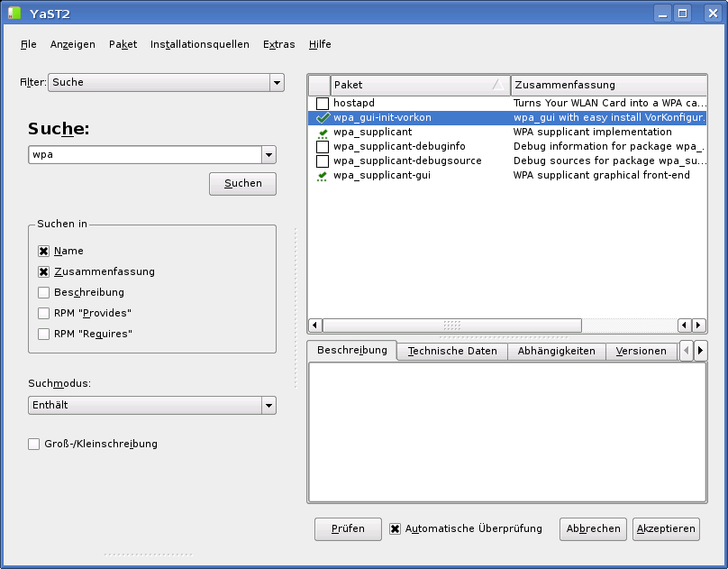The height and width of the screenshot is (569, 728).
Task: Toggle the Automatische Überprüfung checkbox
Action: [x=396, y=529]
